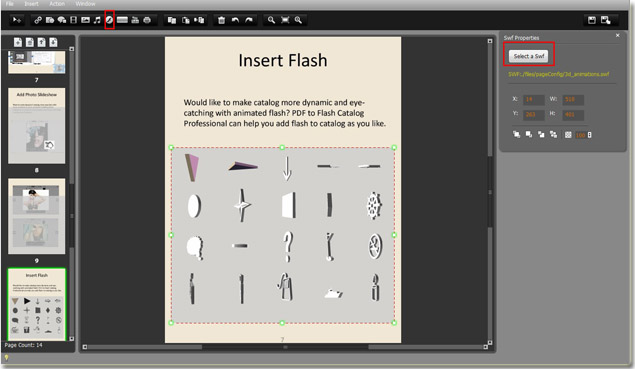Delete the selected object with trash icon
The height and width of the screenshot is (369, 635).
click(x=222, y=20)
